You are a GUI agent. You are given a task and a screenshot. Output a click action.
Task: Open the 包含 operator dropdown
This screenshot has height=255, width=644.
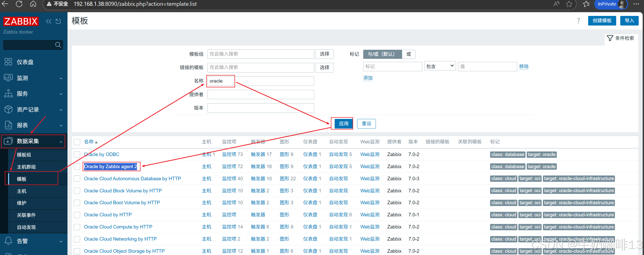coord(440,66)
